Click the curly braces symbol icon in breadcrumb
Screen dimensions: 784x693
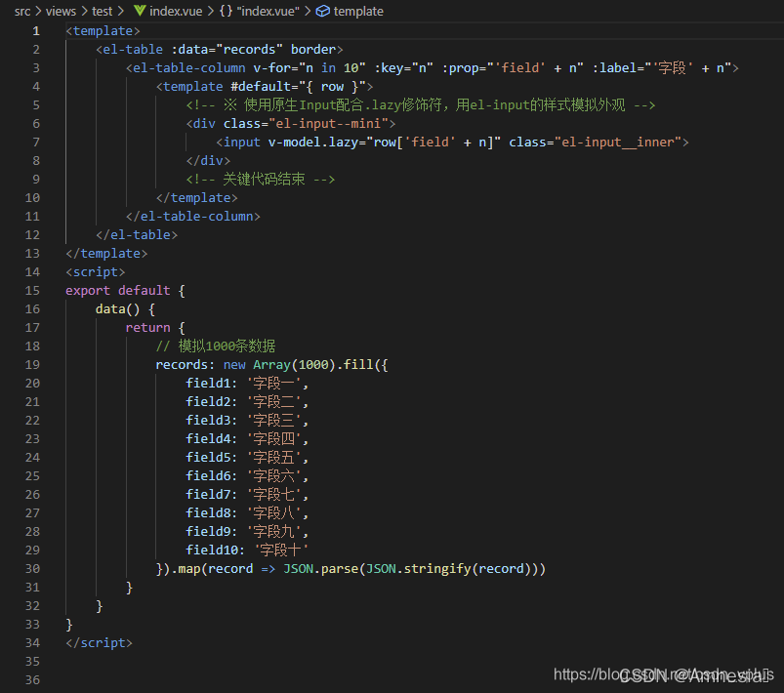226,11
